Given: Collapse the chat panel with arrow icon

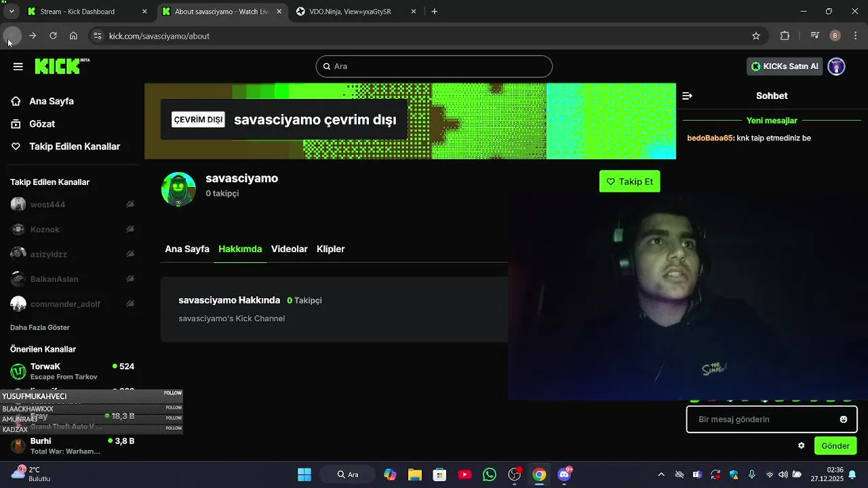Looking at the screenshot, I should [687, 96].
